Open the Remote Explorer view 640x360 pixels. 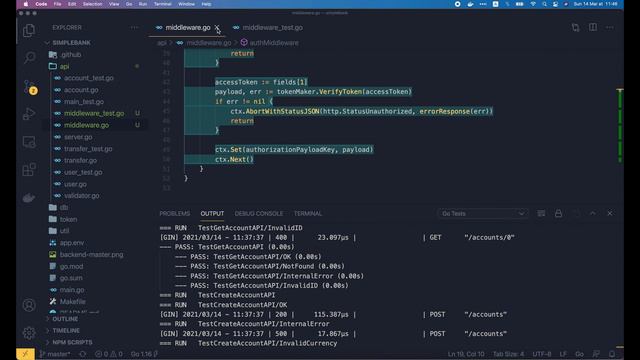pos(29,142)
